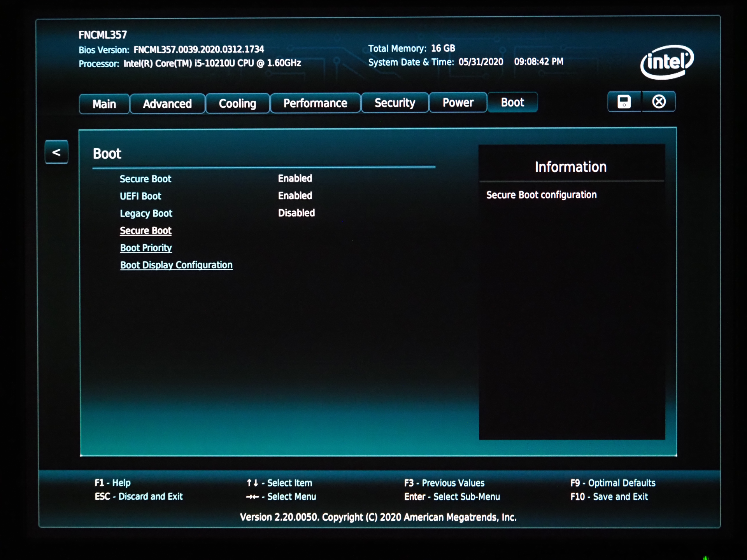Click the F10 Save and Exit hint
The image size is (747, 560).
608,497
